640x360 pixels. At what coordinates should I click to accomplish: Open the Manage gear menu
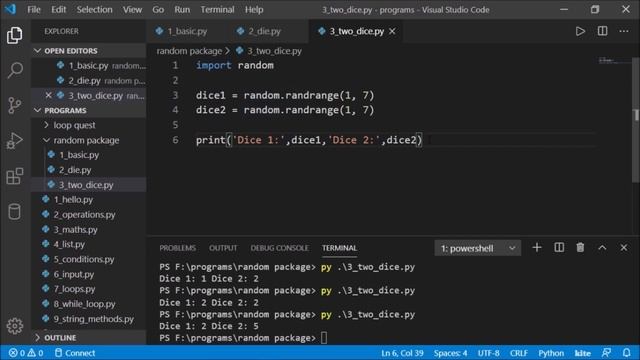[15, 326]
